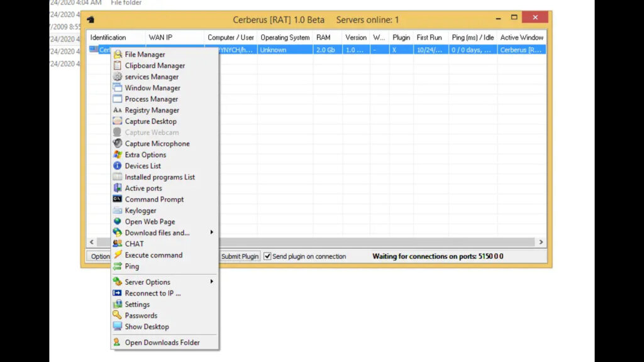Click the Capture Desktop icon
The image size is (644, 362).
[x=118, y=121]
